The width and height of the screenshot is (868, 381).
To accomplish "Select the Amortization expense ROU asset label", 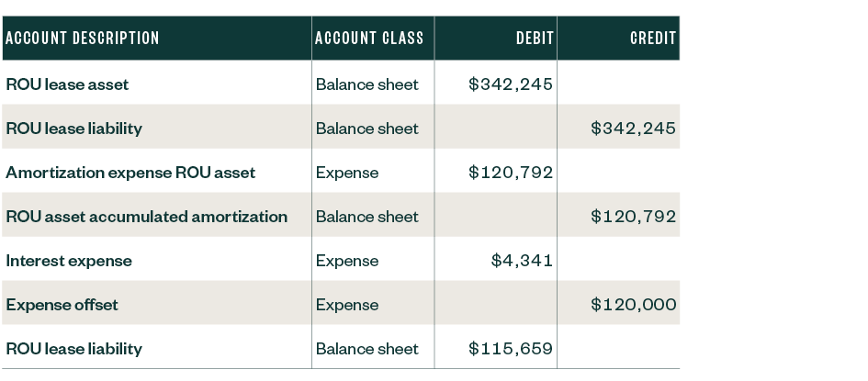I will coord(130,173).
